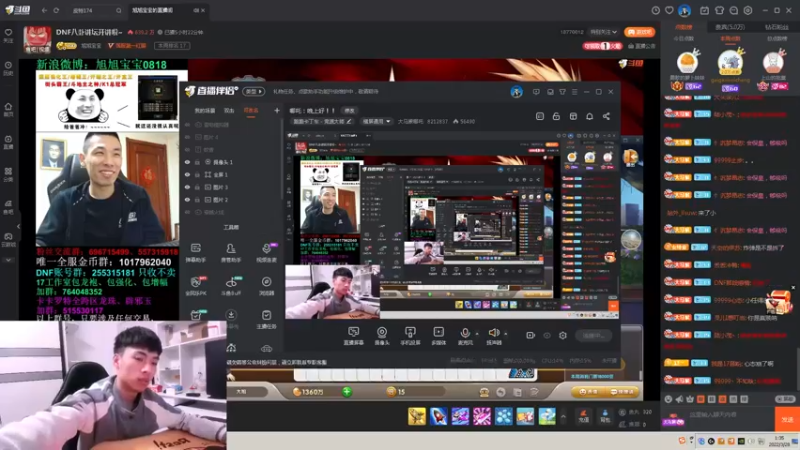Collapse the left sidebar with arrow handle

pyautogui.click(x=18, y=226)
